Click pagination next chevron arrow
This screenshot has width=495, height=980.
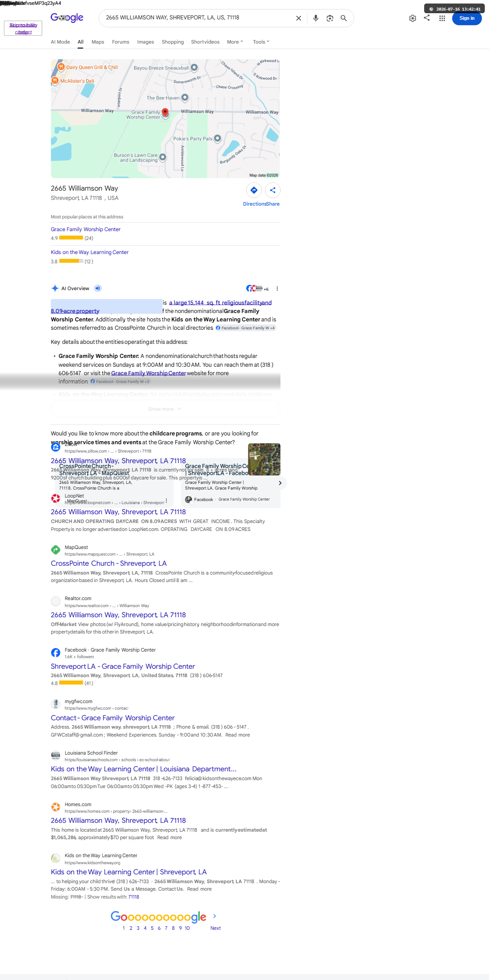click(214, 916)
